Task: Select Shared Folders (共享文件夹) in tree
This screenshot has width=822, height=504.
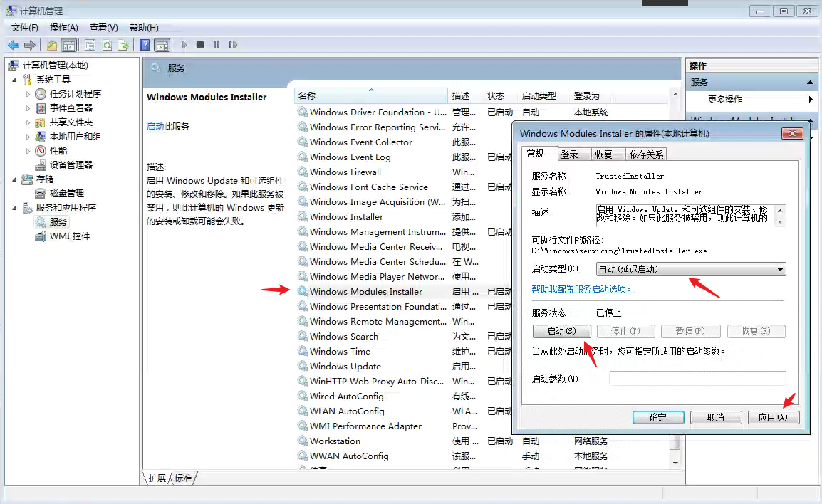Action: pos(71,122)
